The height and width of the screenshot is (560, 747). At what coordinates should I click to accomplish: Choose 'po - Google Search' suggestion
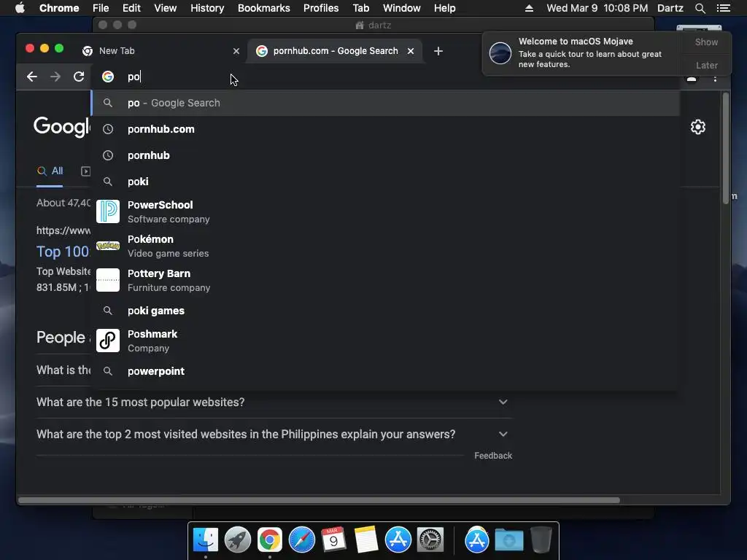385,103
